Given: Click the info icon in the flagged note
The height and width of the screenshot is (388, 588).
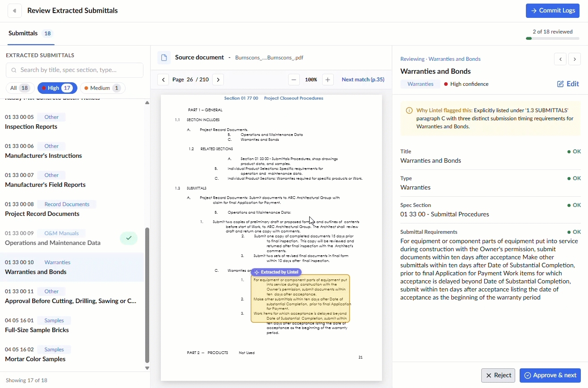Looking at the screenshot, I should coord(409,110).
